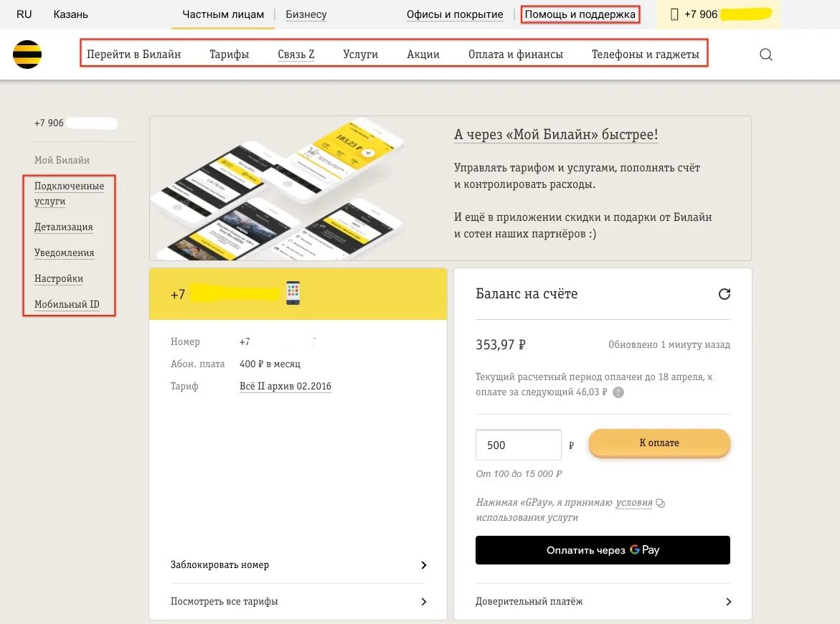Change city Казань
This screenshot has height=624, width=840.
tap(71, 14)
